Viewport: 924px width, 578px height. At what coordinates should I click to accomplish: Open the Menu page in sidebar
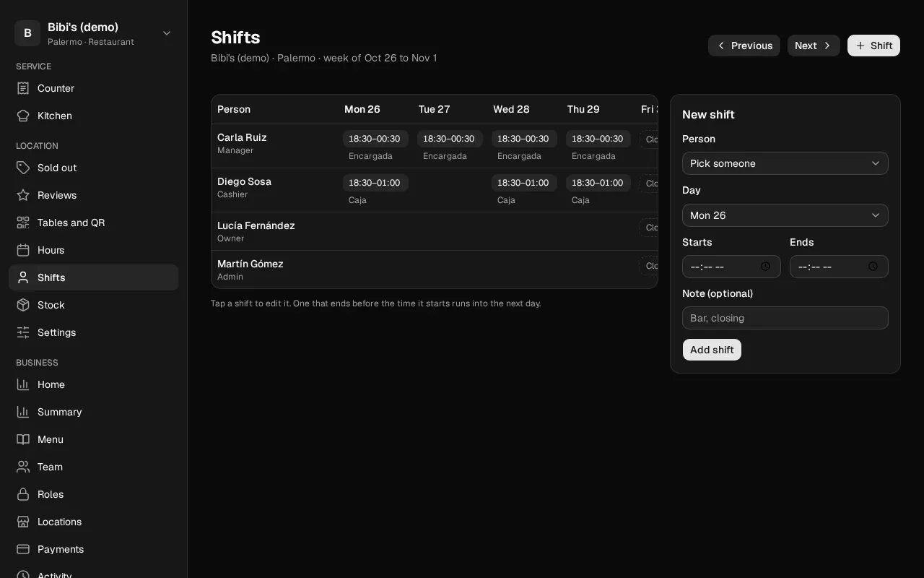click(x=94, y=439)
